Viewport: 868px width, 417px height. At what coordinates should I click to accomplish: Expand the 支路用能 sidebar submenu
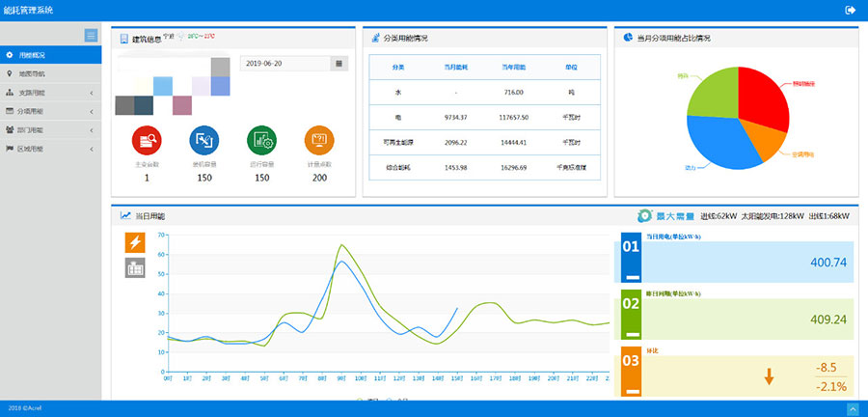(x=50, y=93)
